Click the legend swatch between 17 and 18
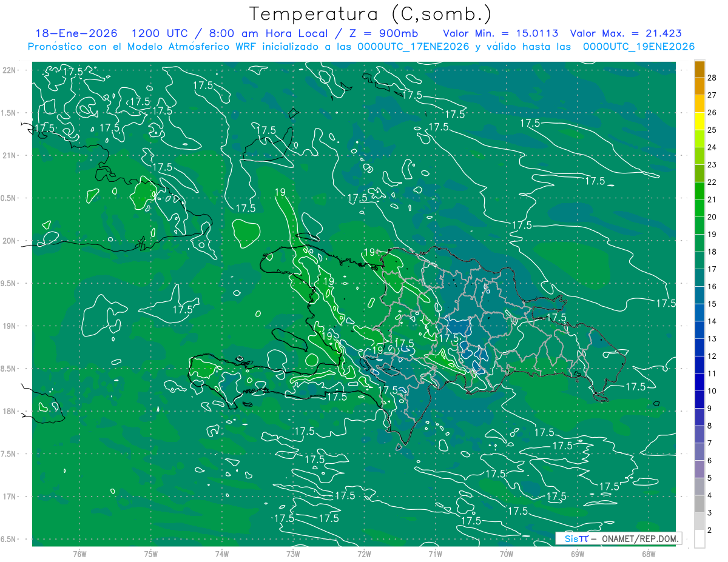The width and height of the screenshot is (728, 562). click(699, 261)
